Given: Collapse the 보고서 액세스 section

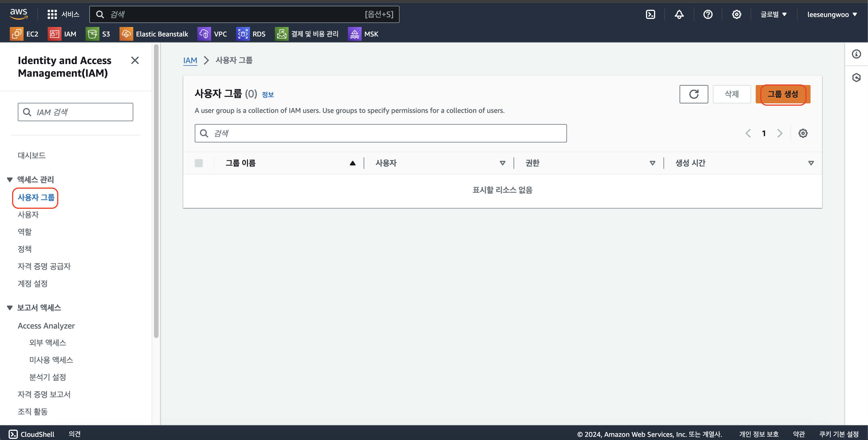Looking at the screenshot, I should pyautogui.click(x=10, y=308).
